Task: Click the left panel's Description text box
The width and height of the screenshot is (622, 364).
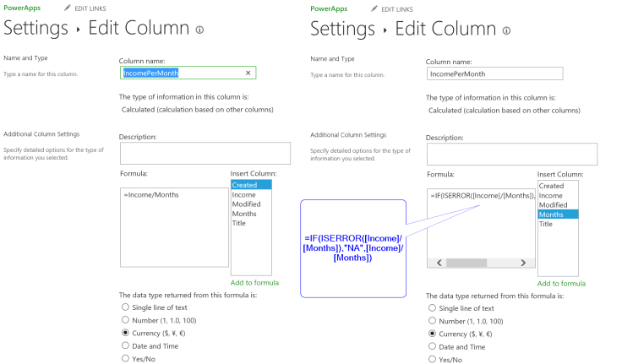Action: 205,153
